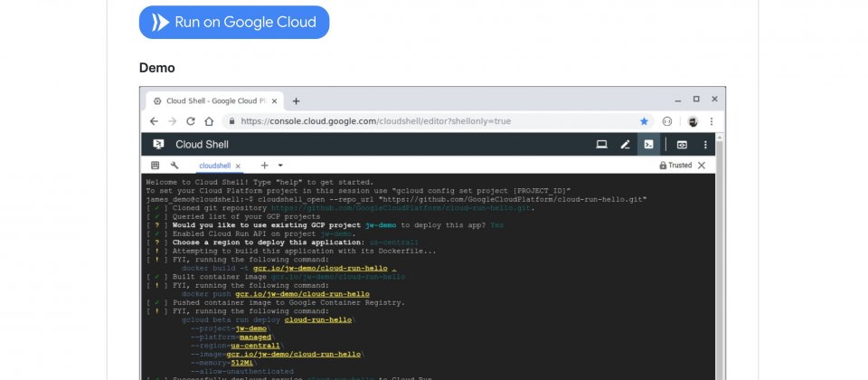Go back with the browser back arrow
This screenshot has width=868, height=380.
(x=154, y=121)
